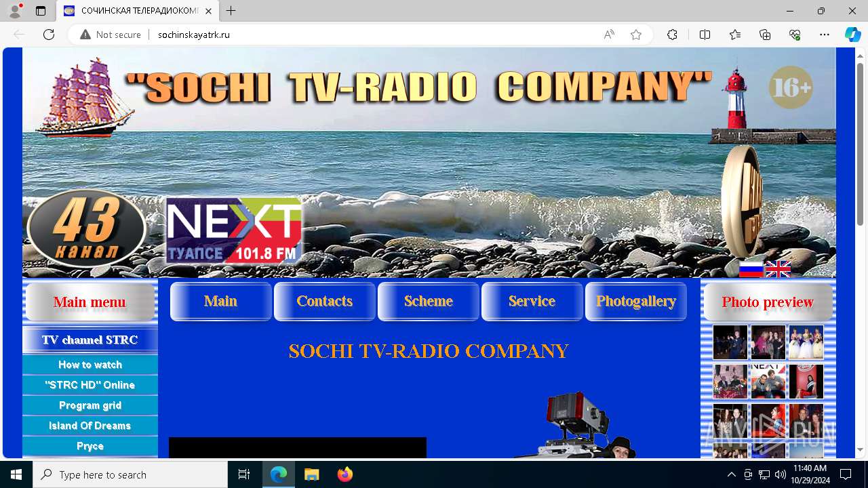Click the browser back arrow
The width and height of the screenshot is (868, 488).
click(x=19, y=35)
